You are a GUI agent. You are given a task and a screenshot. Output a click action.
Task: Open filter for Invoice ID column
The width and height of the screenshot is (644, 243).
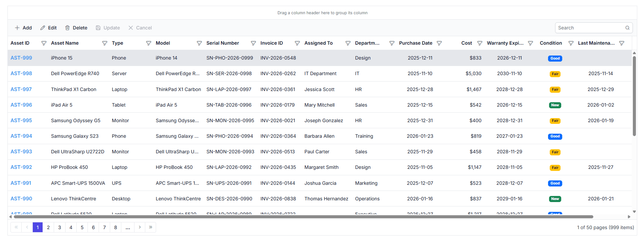click(297, 43)
